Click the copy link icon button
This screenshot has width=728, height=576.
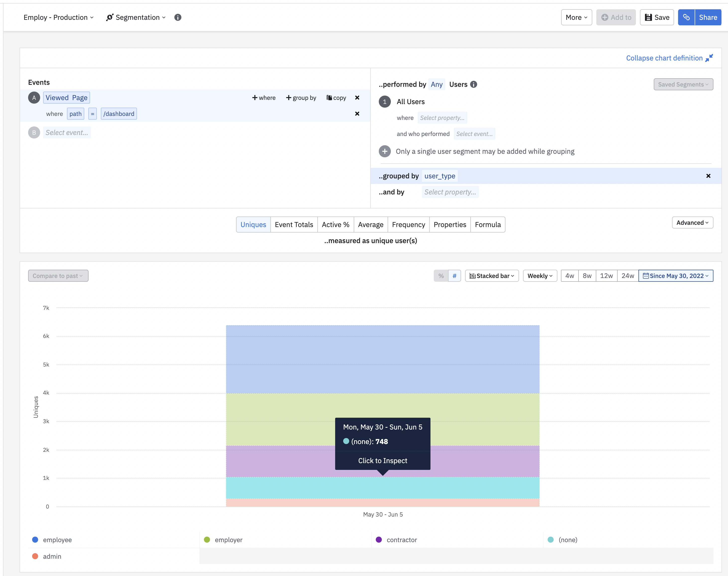[686, 17]
